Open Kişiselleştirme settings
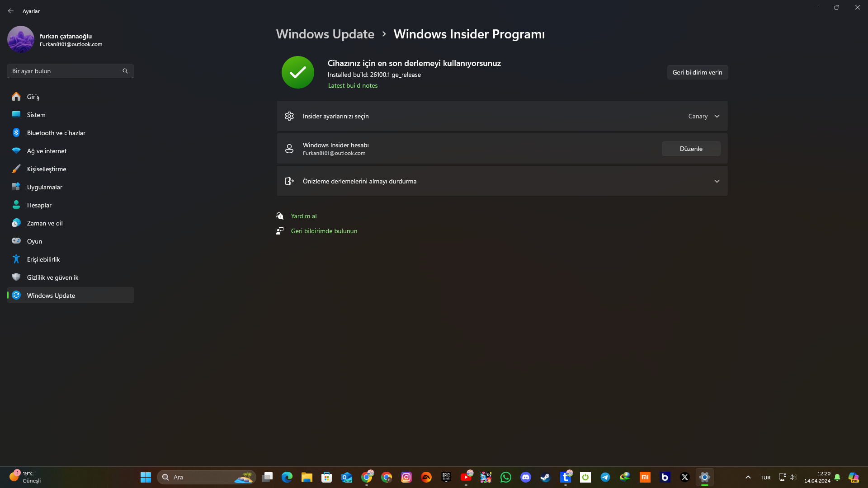The image size is (868, 488). pos(47,169)
